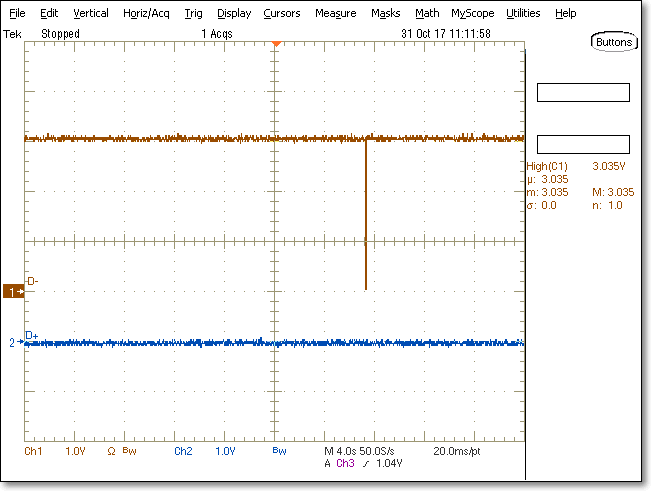Screen dimensions: 651x491
Task: Click the 1.04V trigger level readout
Action: pyautogui.click(x=389, y=463)
